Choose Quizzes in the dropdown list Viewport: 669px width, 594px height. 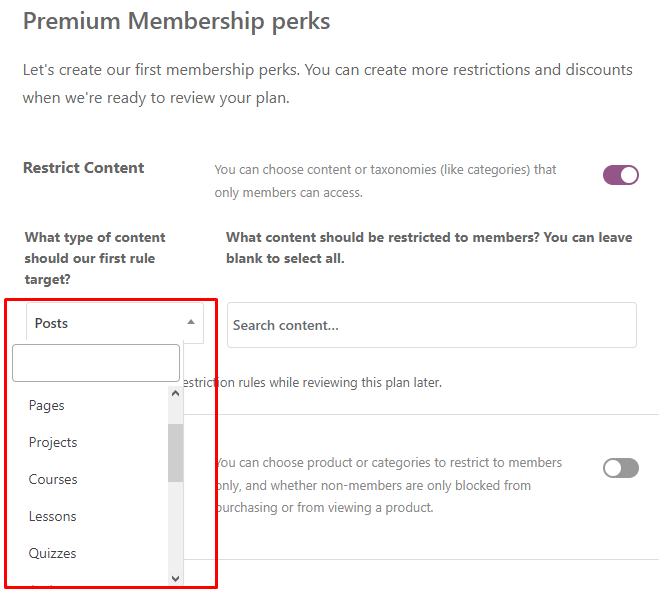[x=90, y=553]
